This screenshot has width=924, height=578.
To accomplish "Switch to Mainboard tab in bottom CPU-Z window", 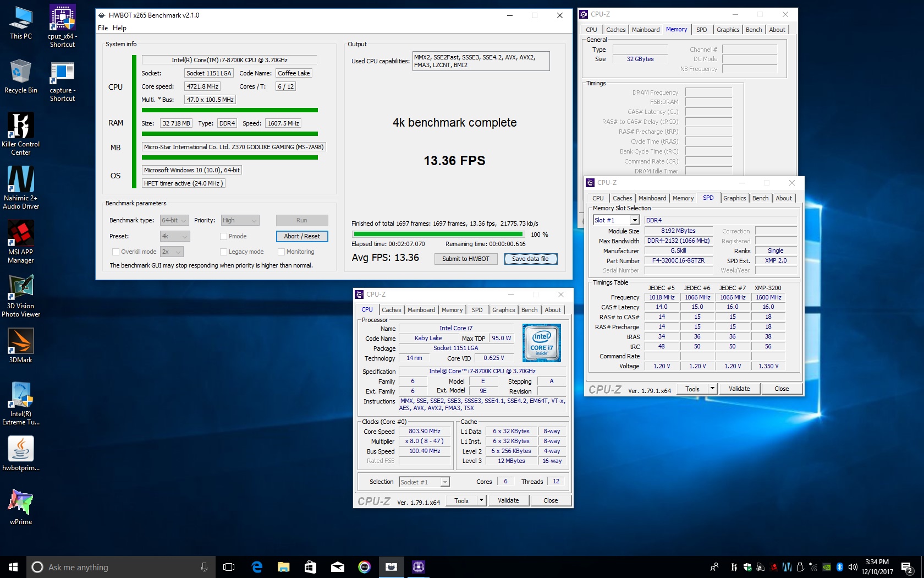I will [421, 310].
